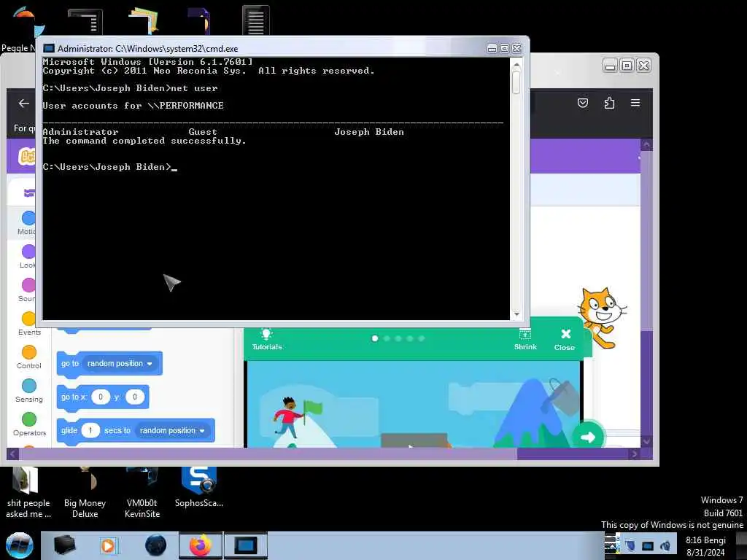Select the magenta Sound category circle
This screenshot has width=747, height=560.
(x=28, y=285)
